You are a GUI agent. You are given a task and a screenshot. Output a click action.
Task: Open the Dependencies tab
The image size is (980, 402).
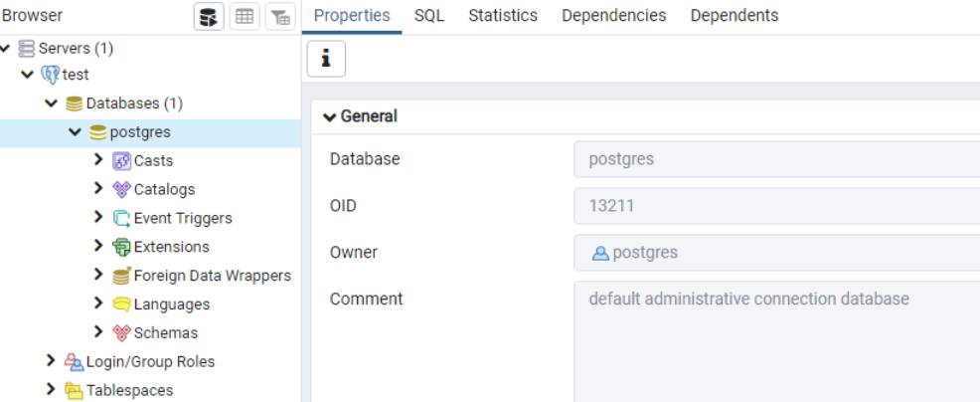[x=613, y=16]
